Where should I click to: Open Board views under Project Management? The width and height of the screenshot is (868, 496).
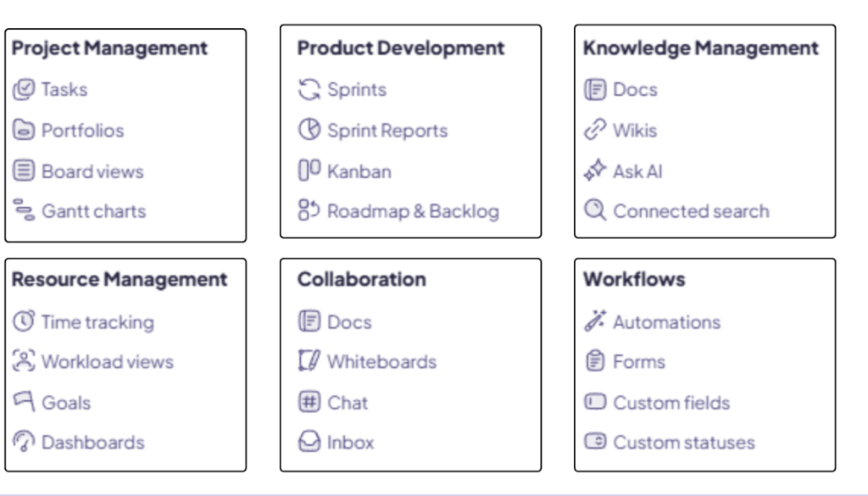click(x=92, y=171)
